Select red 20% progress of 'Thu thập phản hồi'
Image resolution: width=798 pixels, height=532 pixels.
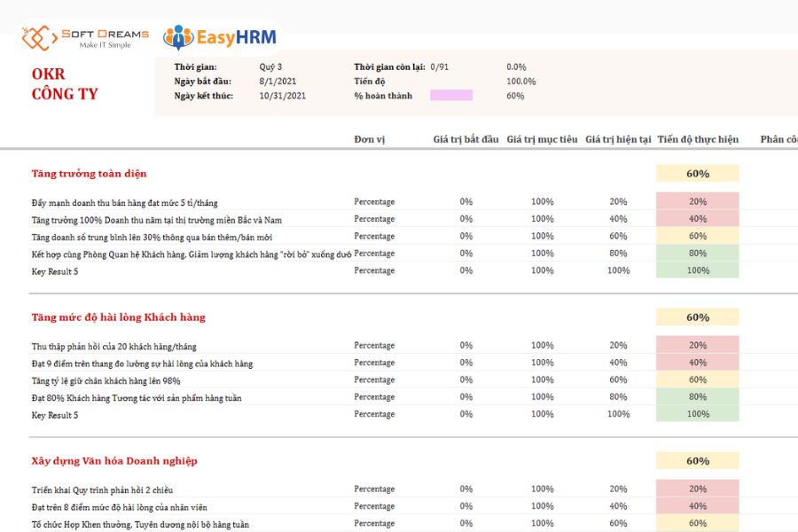tap(697, 345)
